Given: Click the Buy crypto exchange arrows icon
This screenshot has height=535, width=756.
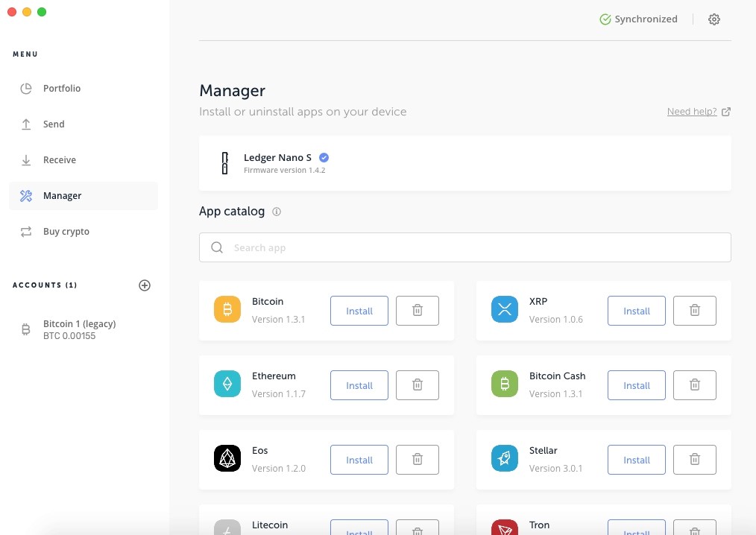Looking at the screenshot, I should [x=26, y=232].
